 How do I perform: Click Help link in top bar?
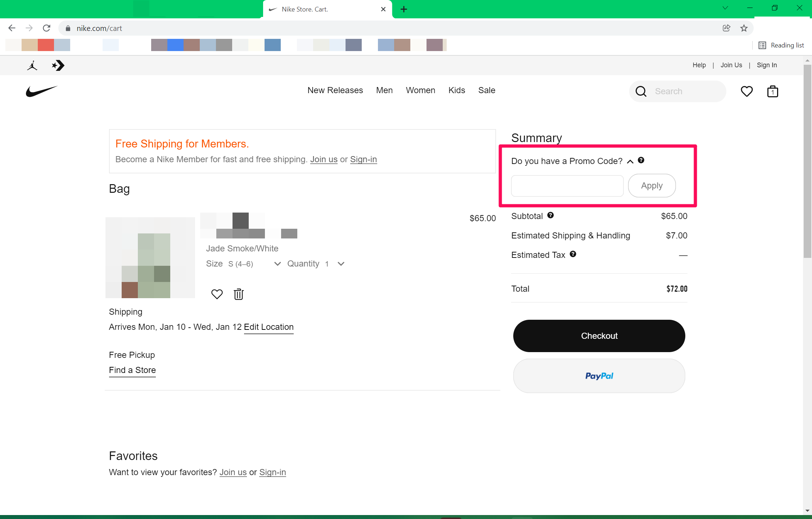(x=699, y=65)
